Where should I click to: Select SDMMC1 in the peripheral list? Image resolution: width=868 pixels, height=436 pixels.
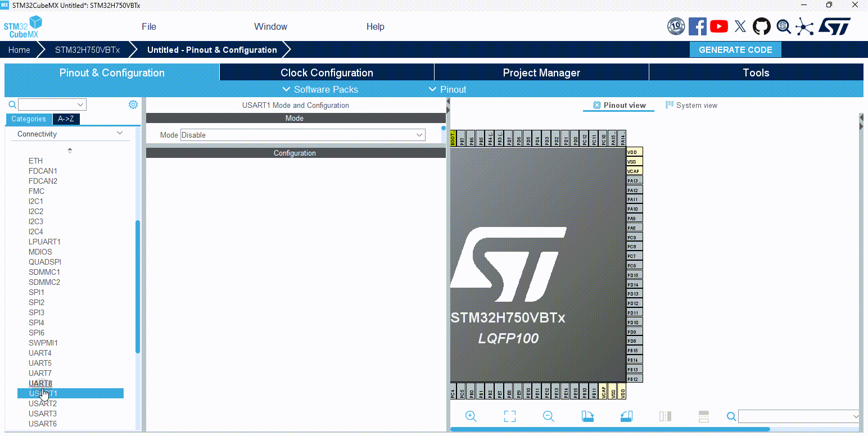[x=44, y=272]
